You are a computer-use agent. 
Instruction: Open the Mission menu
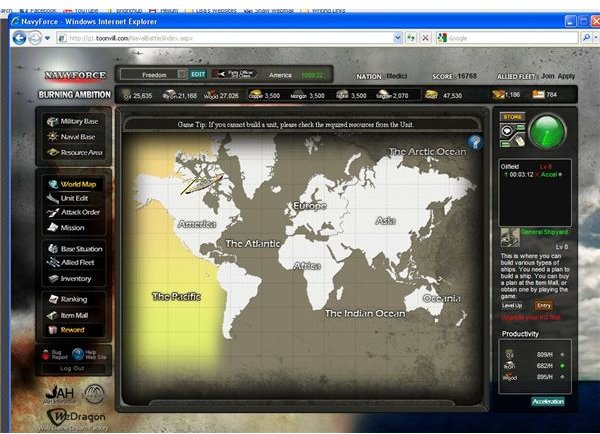(72, 228)
